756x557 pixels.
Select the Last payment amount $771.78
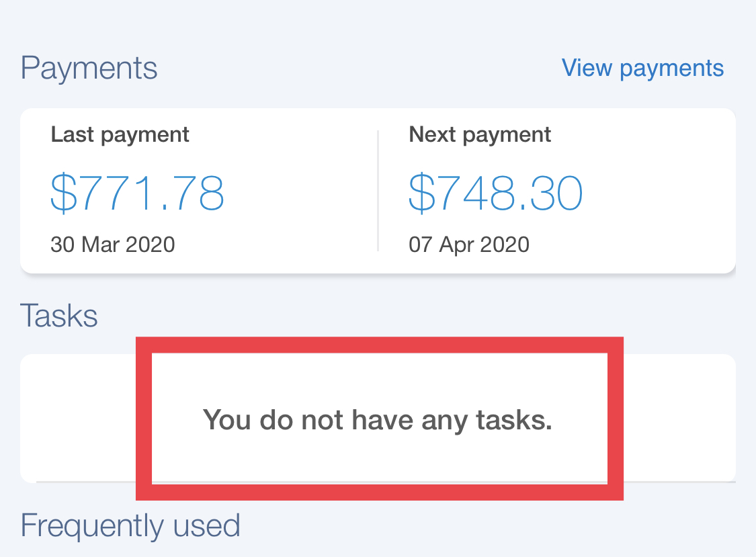[138, 193]
